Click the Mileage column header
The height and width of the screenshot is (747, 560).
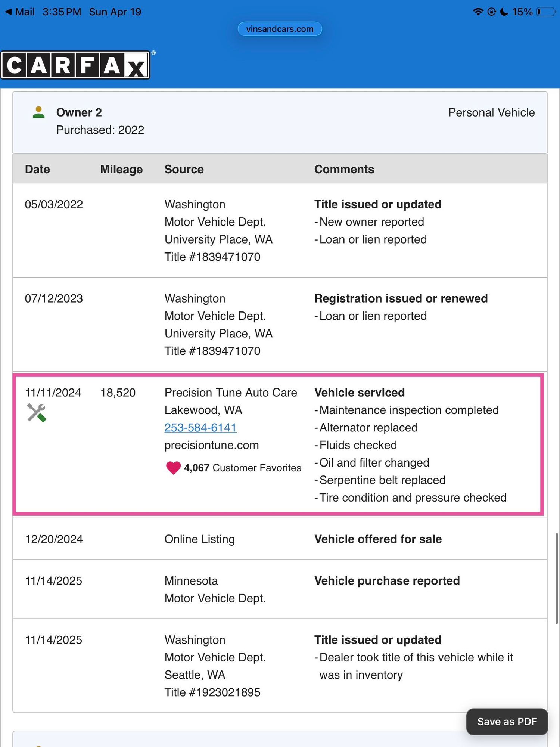pyautogui.click(x=121, y=169)
